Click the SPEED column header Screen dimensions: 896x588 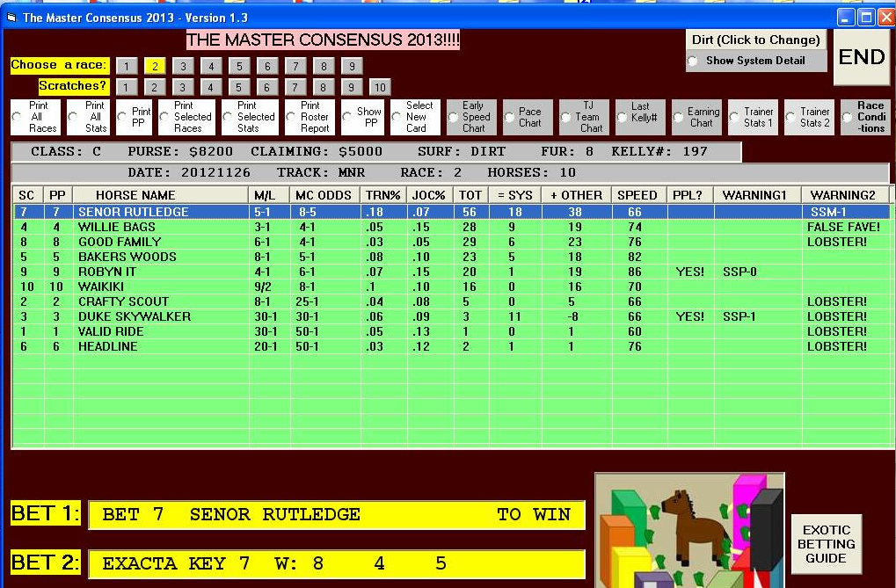(637, 195)
